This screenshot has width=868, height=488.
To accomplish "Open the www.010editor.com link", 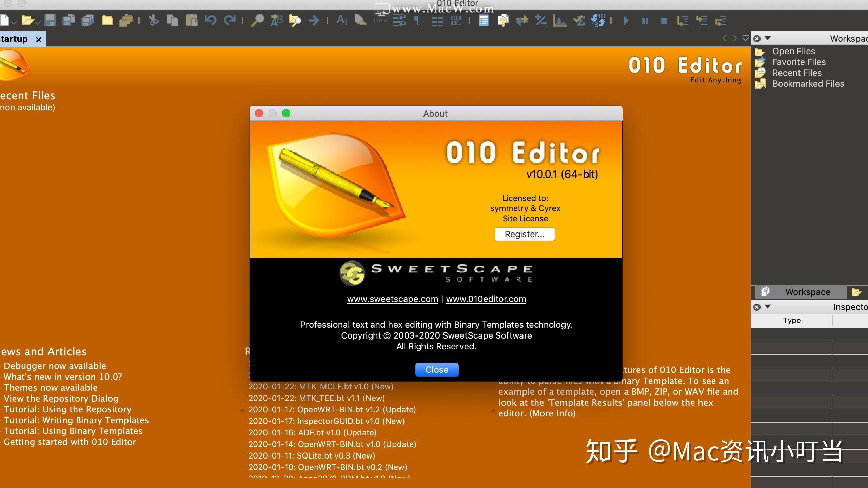I will pyautogui.click(x=486, y=299).
